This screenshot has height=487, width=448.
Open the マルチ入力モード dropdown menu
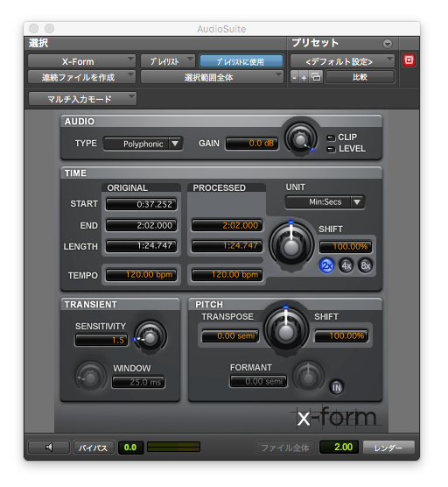[82, 99]
